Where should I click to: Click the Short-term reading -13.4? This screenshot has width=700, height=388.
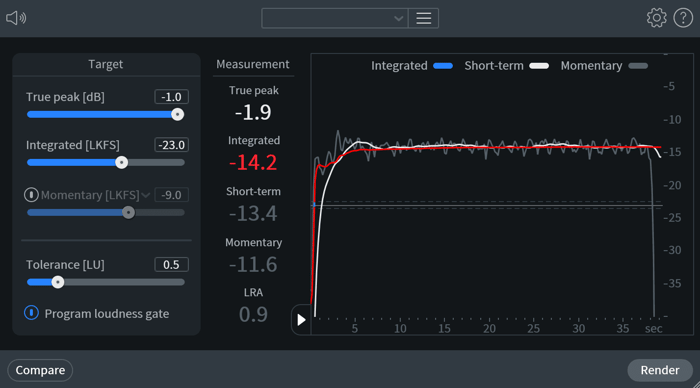tap(253, 213)
